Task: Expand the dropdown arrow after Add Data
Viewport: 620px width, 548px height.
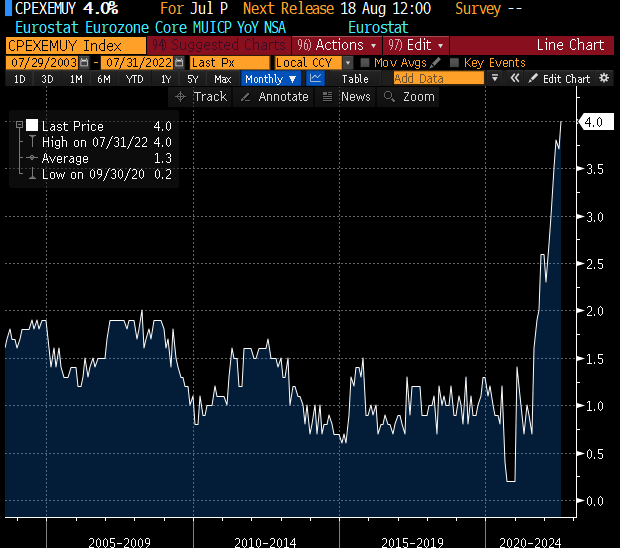Action: click(495, 78)
